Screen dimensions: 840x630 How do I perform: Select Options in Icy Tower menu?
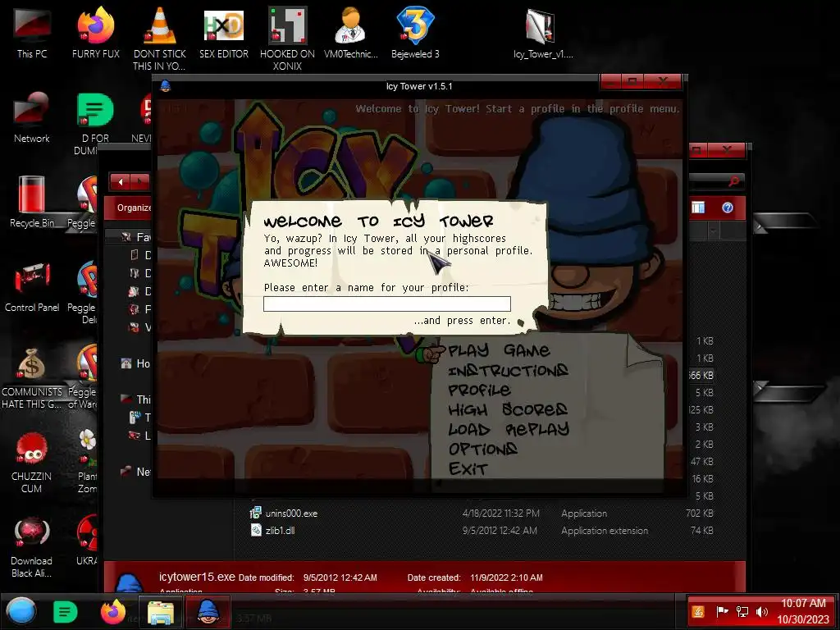tap(482, 449)
